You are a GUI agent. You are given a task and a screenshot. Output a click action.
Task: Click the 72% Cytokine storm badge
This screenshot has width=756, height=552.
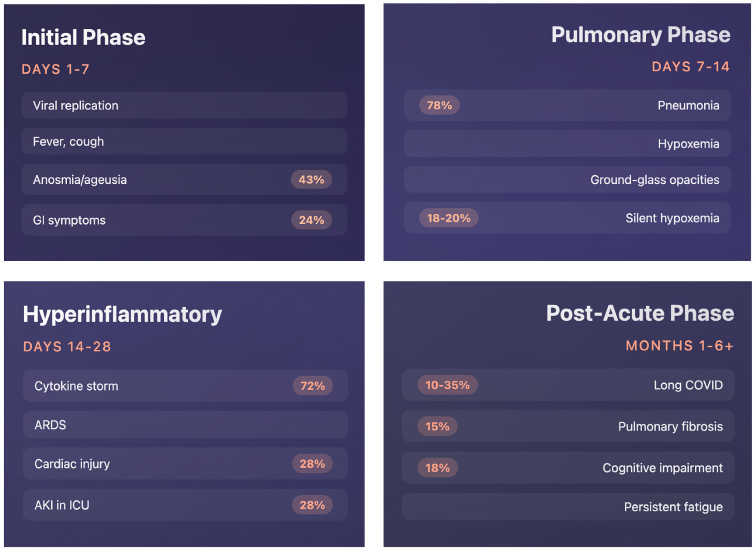click(312, 386)
